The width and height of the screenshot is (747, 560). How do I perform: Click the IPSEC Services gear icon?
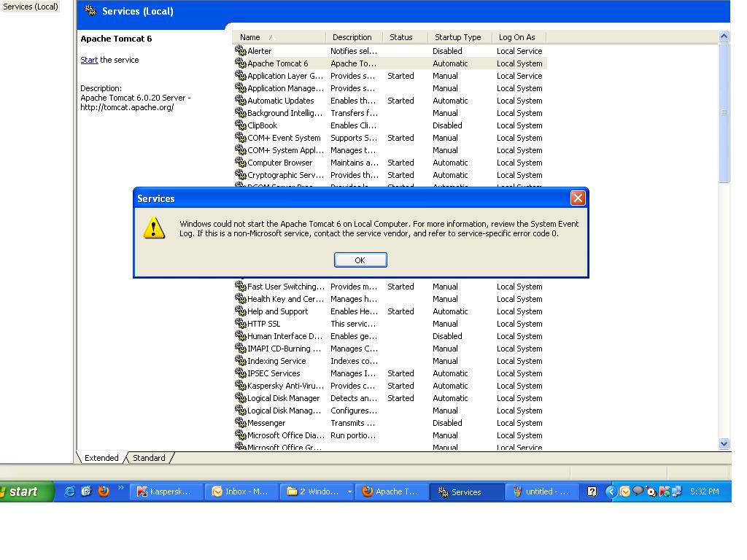pos(241,373)
